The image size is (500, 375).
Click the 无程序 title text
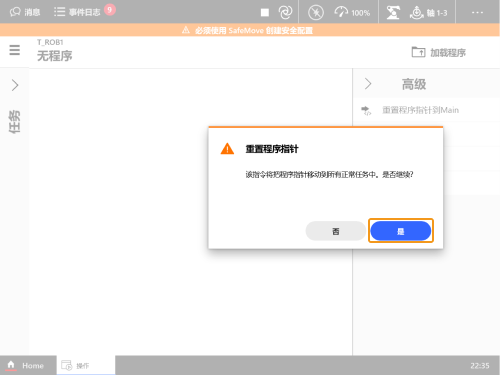pyautogui.click(x=55, y=56)
